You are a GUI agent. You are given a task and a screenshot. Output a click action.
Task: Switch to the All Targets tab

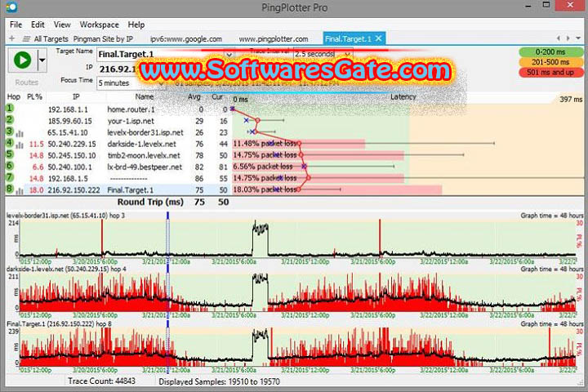(51, 39)
